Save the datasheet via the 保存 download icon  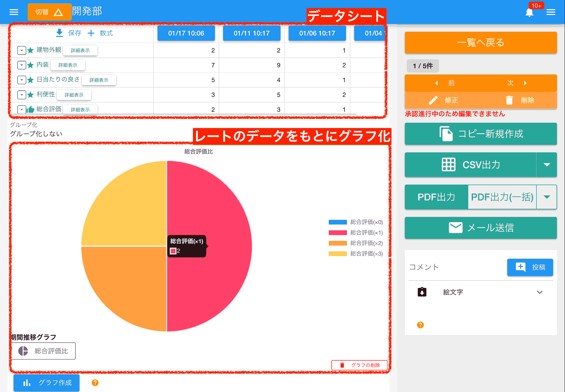pyautogui.click(x=59, y=33)
